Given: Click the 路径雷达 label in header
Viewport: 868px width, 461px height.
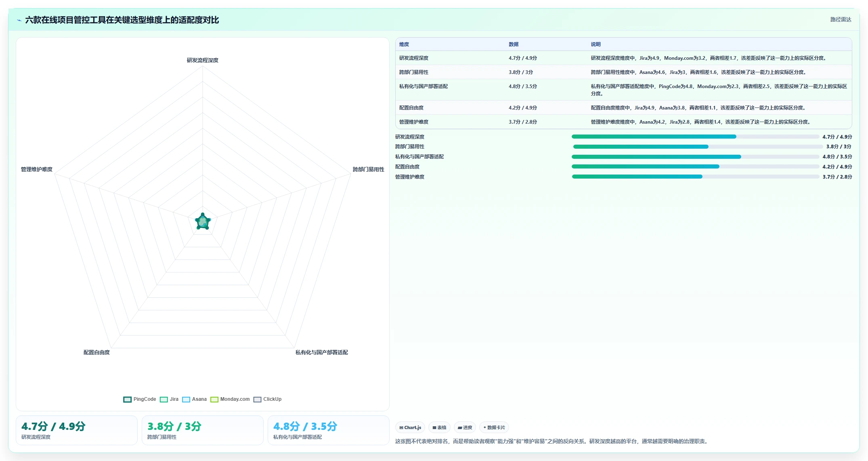Looking at the screenshot, I should (841, 19).
